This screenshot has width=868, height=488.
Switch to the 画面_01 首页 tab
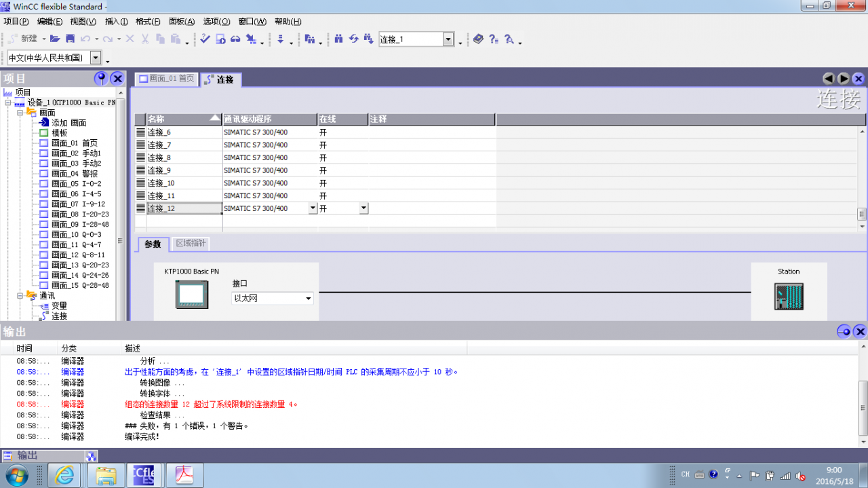click(166, 79)
